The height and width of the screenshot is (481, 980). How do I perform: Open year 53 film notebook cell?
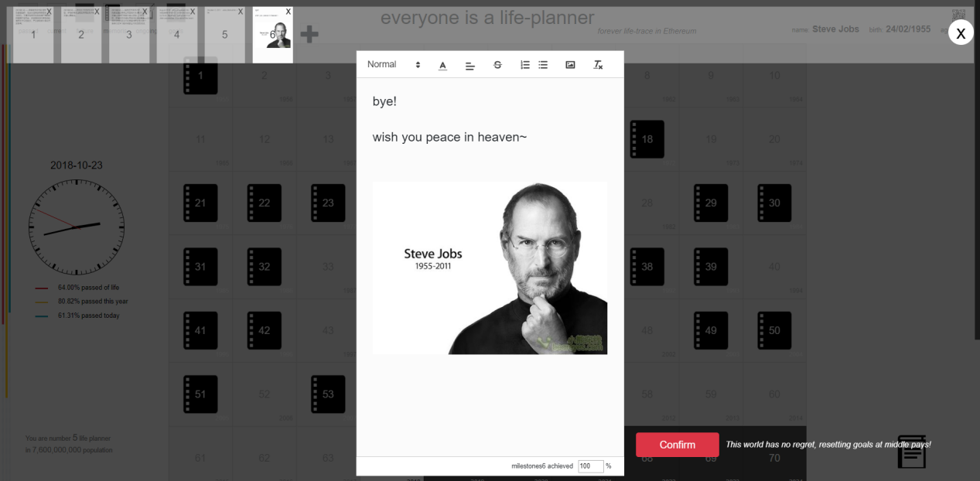(328, 394)
